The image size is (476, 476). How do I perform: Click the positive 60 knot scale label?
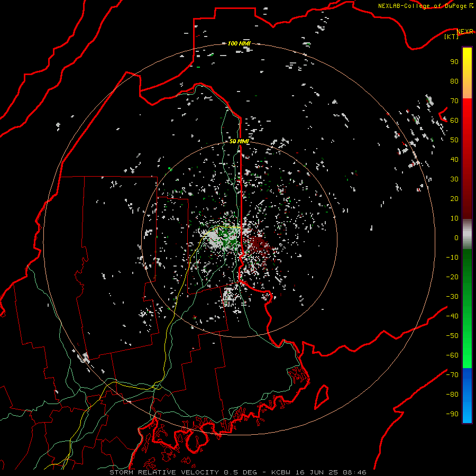454,121
